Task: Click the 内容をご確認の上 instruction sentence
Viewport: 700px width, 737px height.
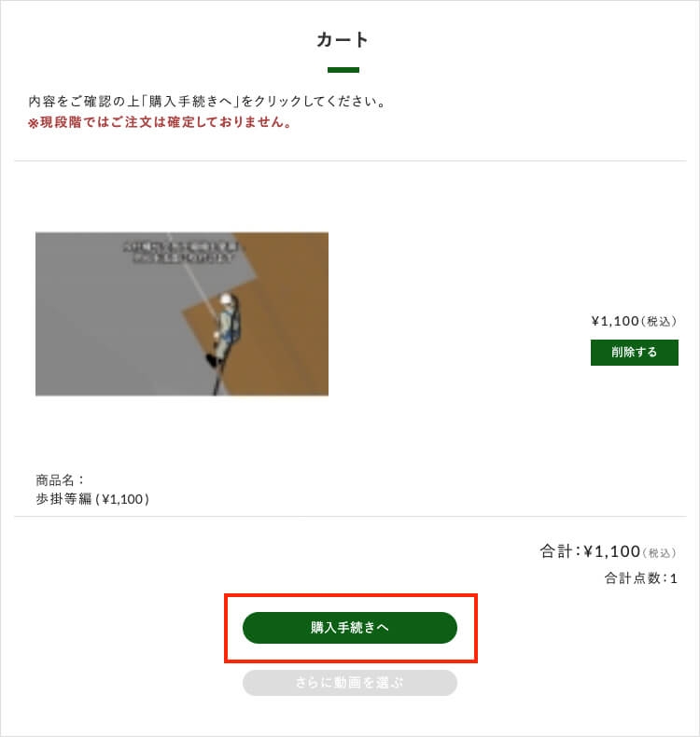Action: [x=207, y=101]
